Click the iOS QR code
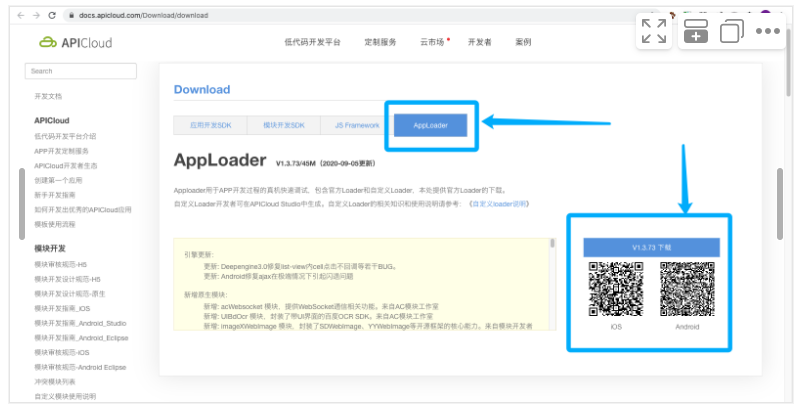Screen dimensions: 804x411 (x=616, y=289)
